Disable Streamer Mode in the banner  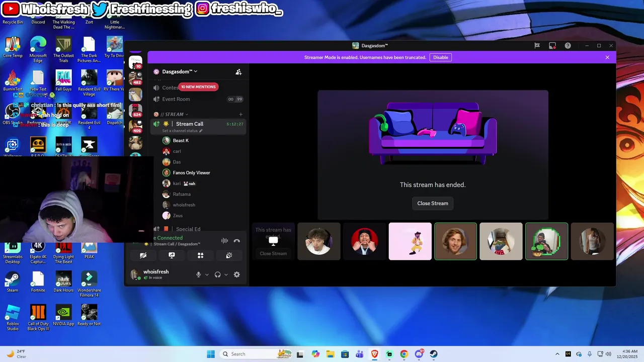440,57
